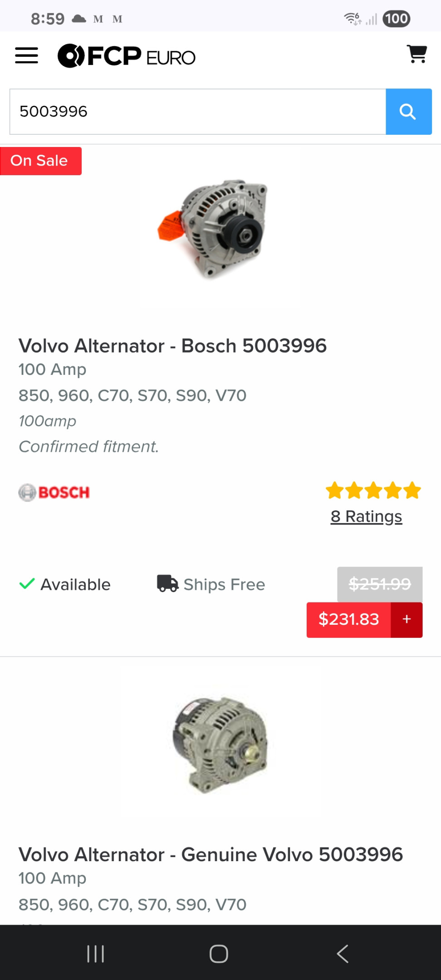Click the $231.83 sale price button

[x=348, y=620]
